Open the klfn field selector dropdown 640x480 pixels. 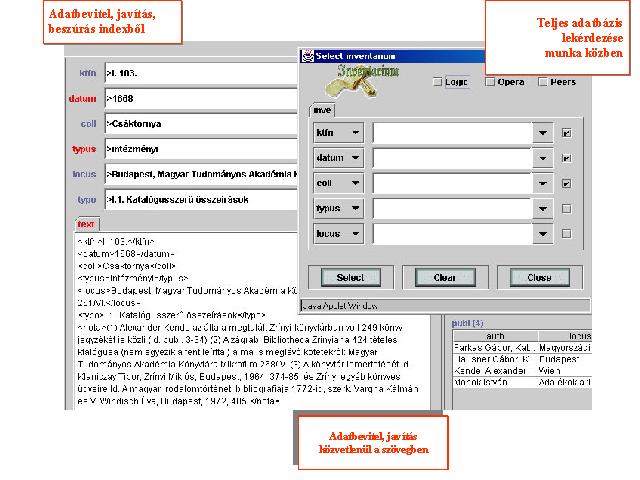pos(338,133)
